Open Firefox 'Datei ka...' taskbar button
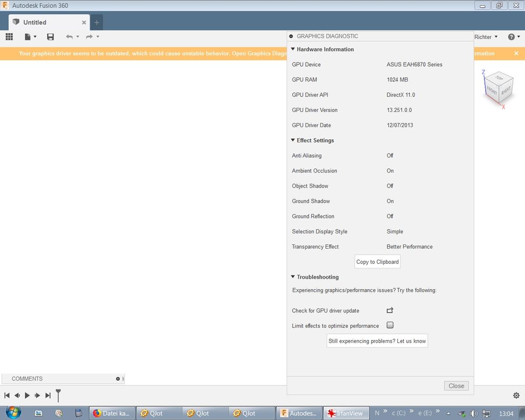 click(x=112, y=413)
